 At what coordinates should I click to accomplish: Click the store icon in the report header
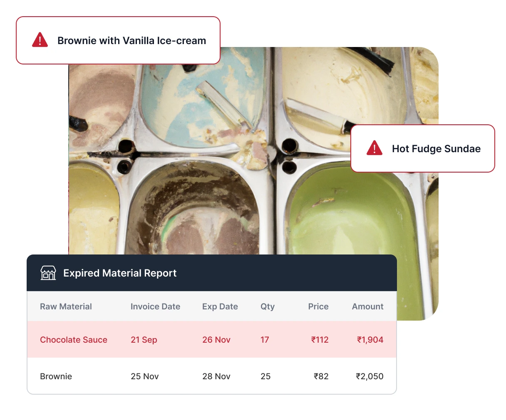pos(48,273)
